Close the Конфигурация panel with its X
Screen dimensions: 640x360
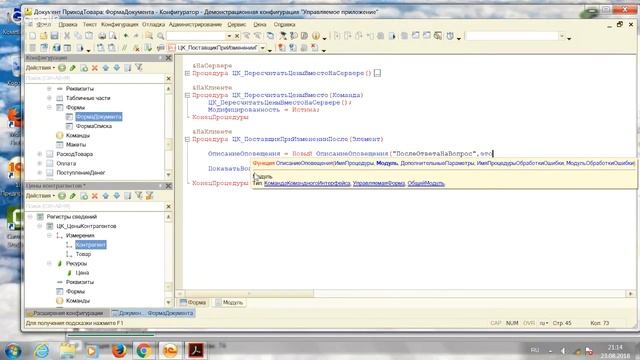(168, 58)
